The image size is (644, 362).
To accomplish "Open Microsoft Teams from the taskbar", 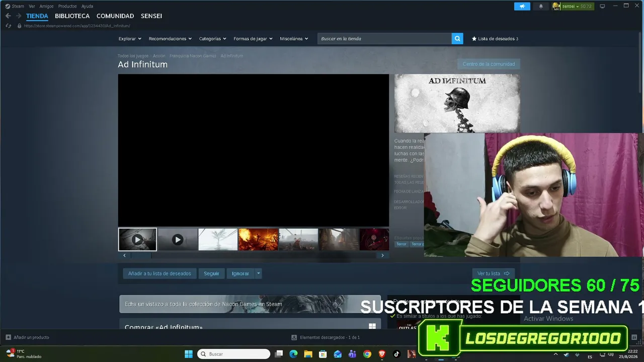I will click(352, 354).
